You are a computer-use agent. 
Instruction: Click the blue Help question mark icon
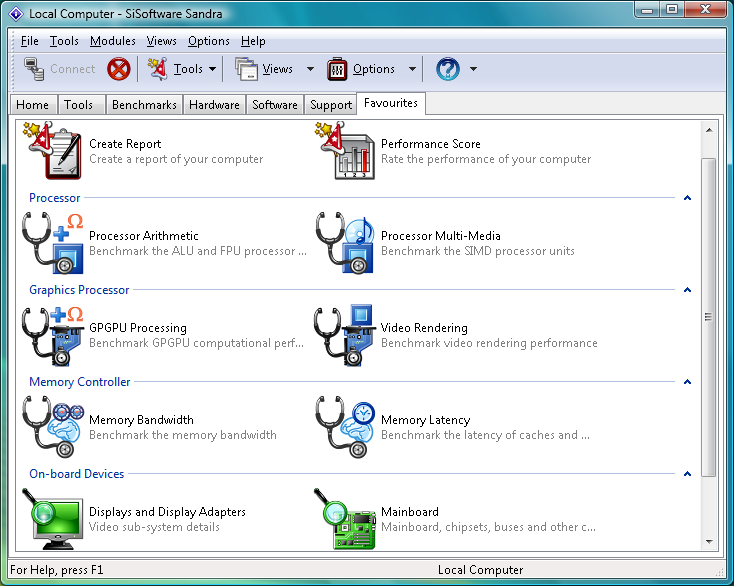(x=448, y=69)
